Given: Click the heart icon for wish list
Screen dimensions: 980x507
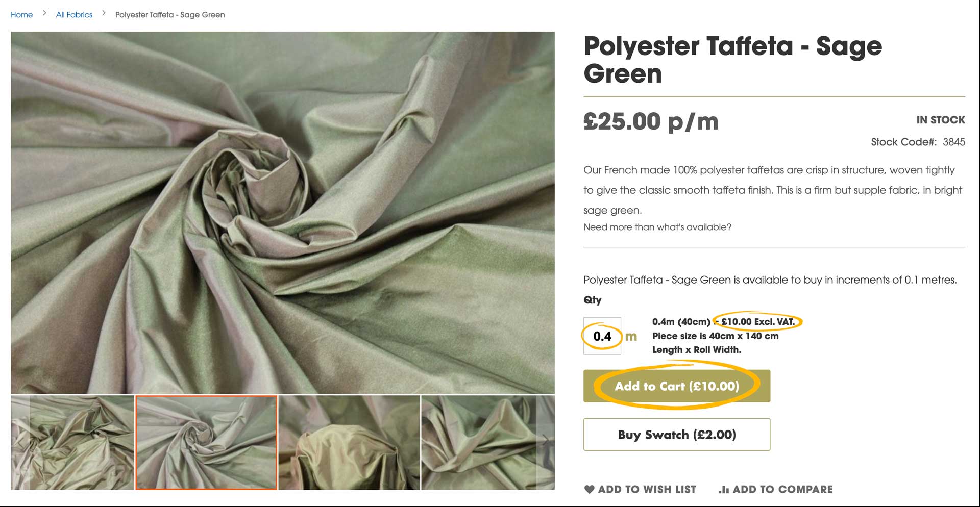Looking at the screenshot, I should pos(590,489).
